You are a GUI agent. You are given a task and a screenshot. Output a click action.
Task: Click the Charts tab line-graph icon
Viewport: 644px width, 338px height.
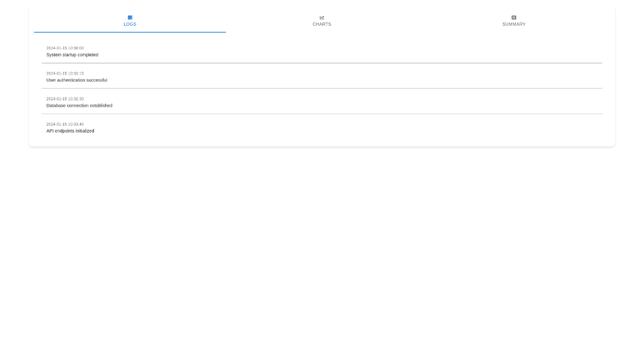322,18
